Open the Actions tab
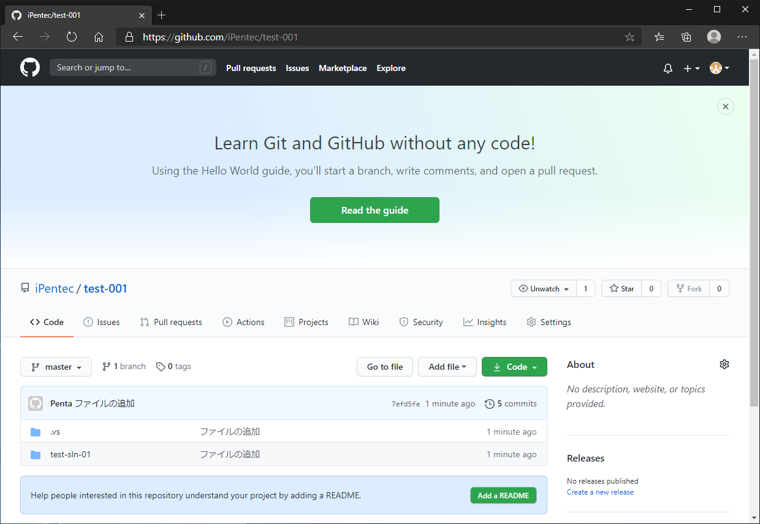This screenshot has height=524, width=760. [243, 322]
